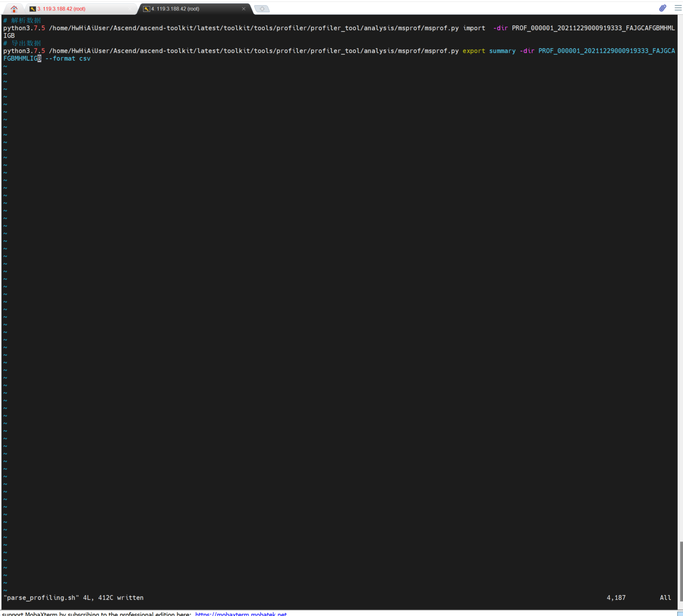Click the '4,187' cursor position indicator
The height and width of the screenshot is (616, 683).
(616, 597)
